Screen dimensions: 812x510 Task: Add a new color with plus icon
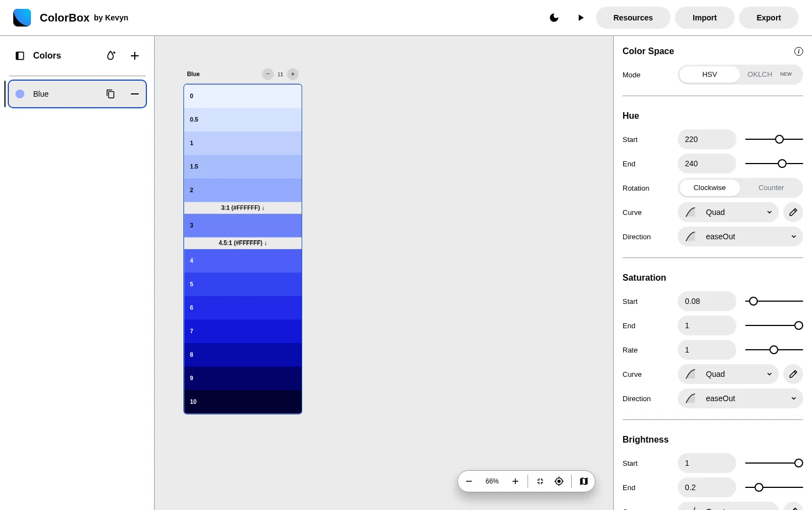point(135,56)
